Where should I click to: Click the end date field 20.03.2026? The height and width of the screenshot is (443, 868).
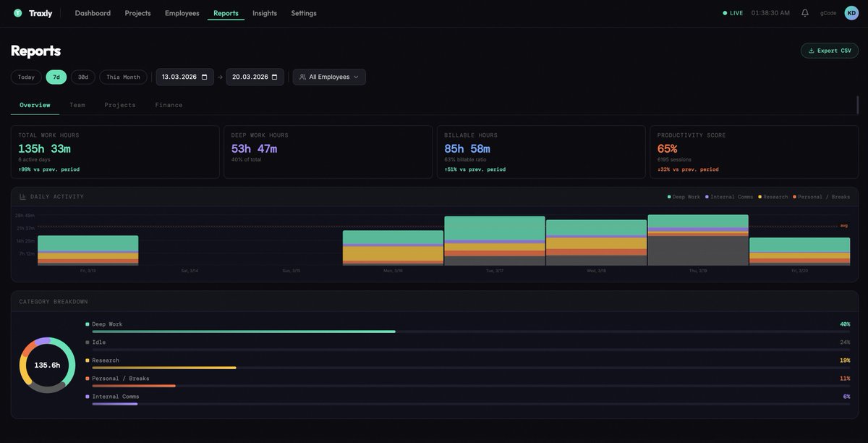click(255, 77)
